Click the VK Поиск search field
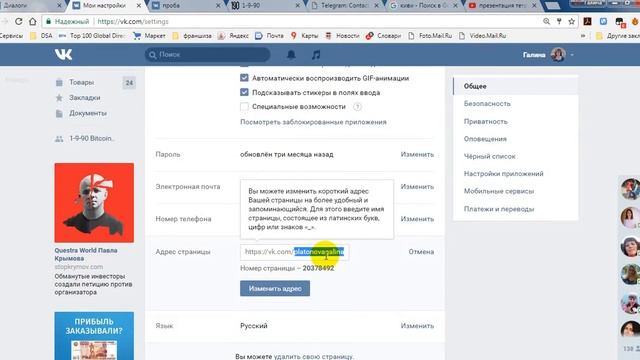 [207, 55]
